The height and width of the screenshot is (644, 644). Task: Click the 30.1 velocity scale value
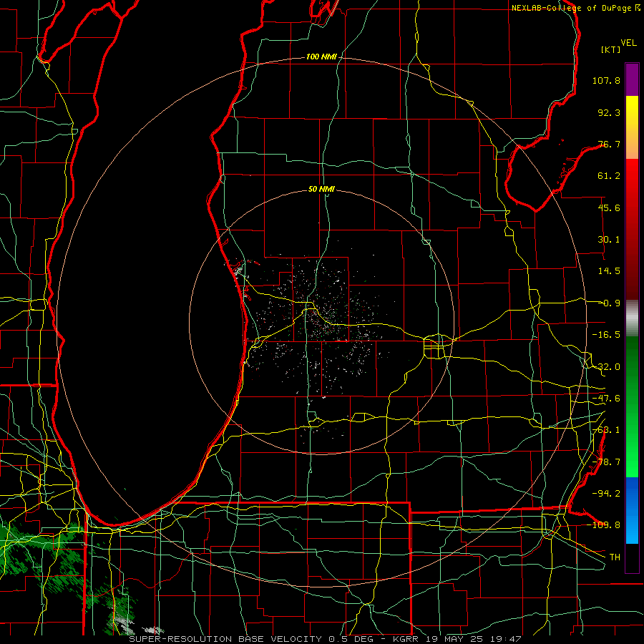pyautogui.click(x=609, y=240)
